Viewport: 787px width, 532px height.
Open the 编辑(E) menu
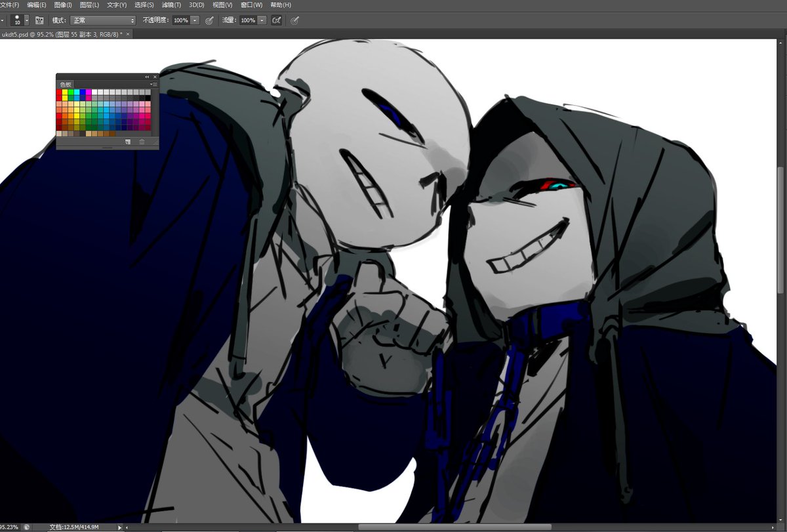coord(37,5)
